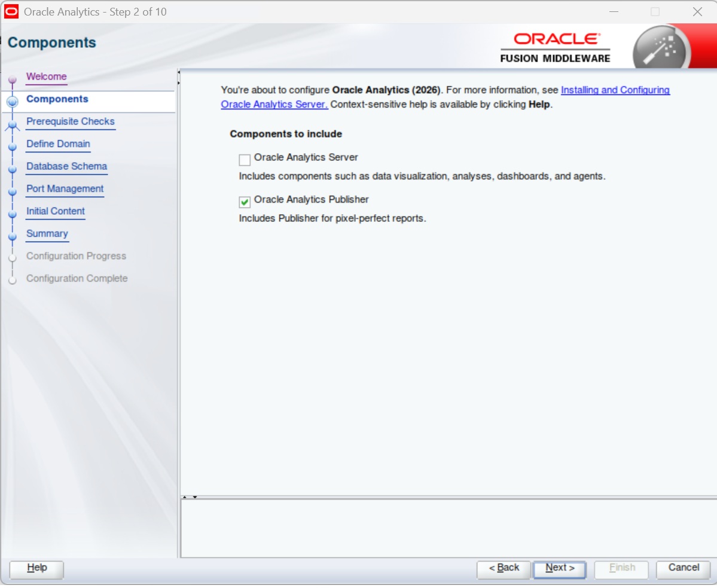Open the Define Domain step
The width and height of the screenshot is (717, 588).
pos(58,144)
